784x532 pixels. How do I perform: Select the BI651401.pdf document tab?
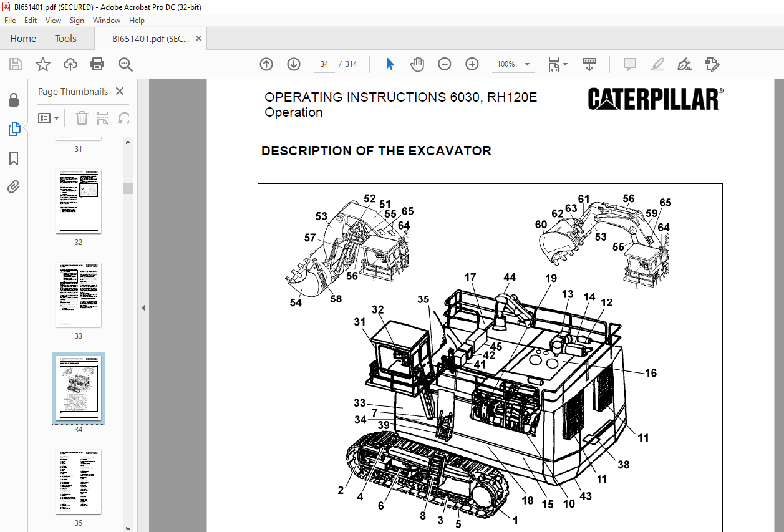coord(150,39)
